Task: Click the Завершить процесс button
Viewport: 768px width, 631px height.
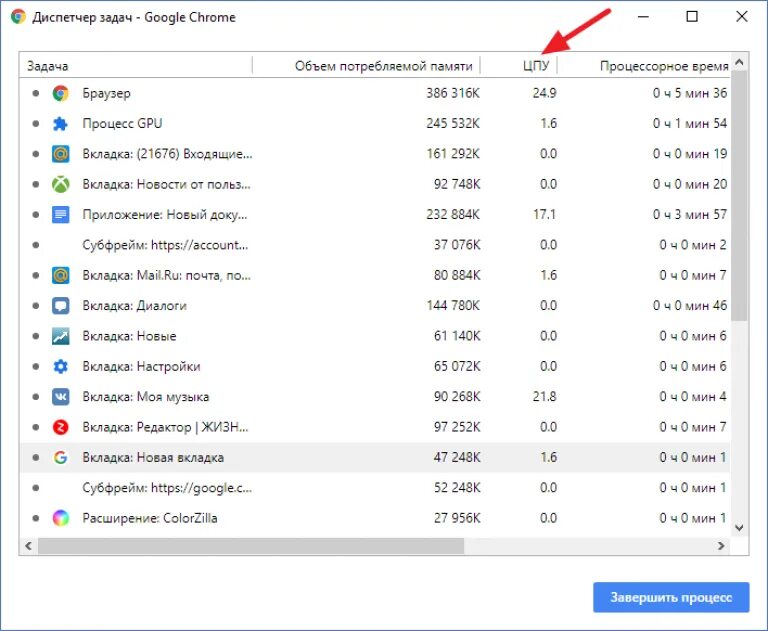Action: click(671, 597)
